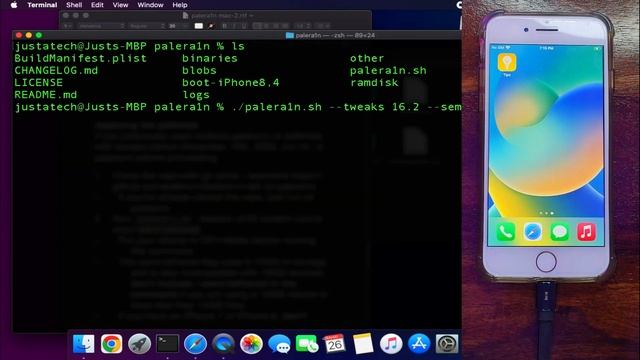Screen dimensions: 640x360
Task: Tap the iPhone home screen page dots
Action: [x=546, y=213]
